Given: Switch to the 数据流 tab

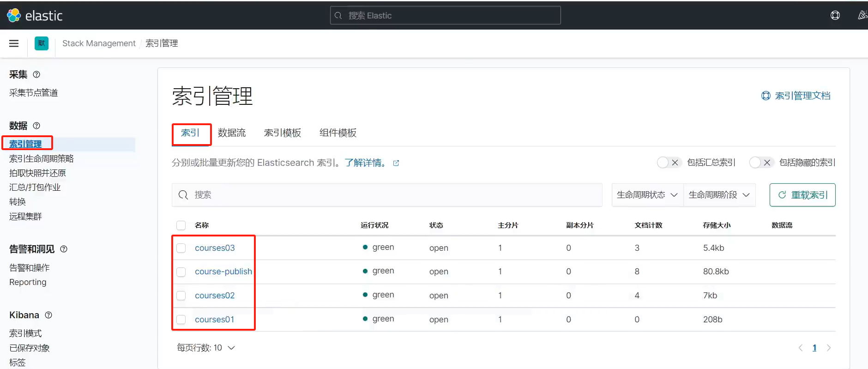Looking at the screenshot, I should click(232, 133).
